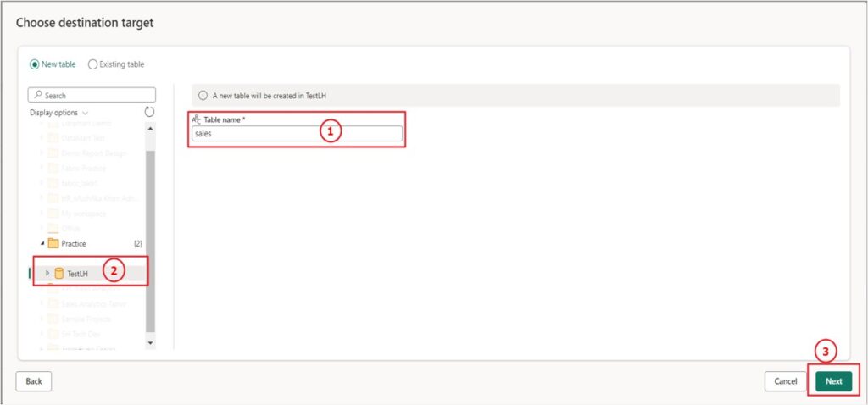Click the [2] count beside Practice
This screenshot has width=868, height=405.
[x=138, y=243]
